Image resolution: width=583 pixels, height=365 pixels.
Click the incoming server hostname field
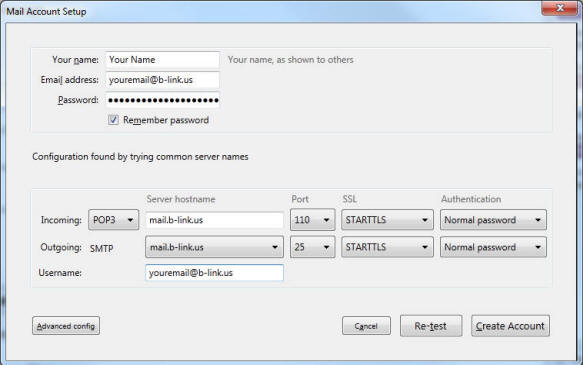point(215,220)
